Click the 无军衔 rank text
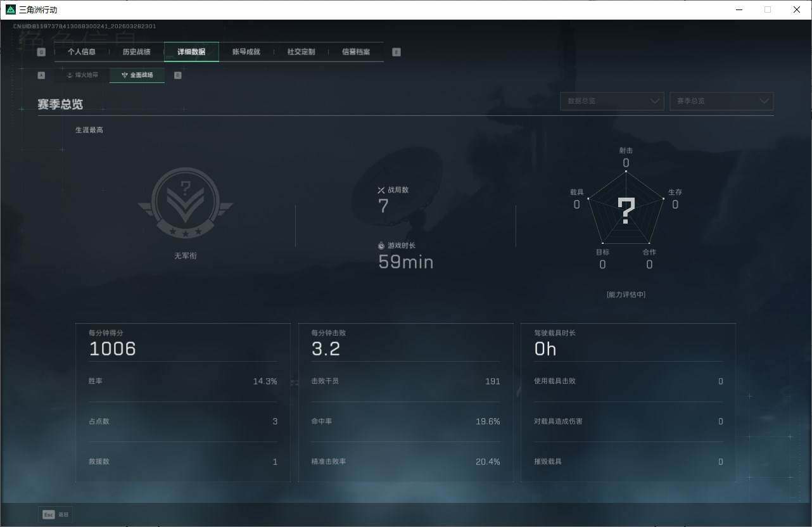 point(186,256)
